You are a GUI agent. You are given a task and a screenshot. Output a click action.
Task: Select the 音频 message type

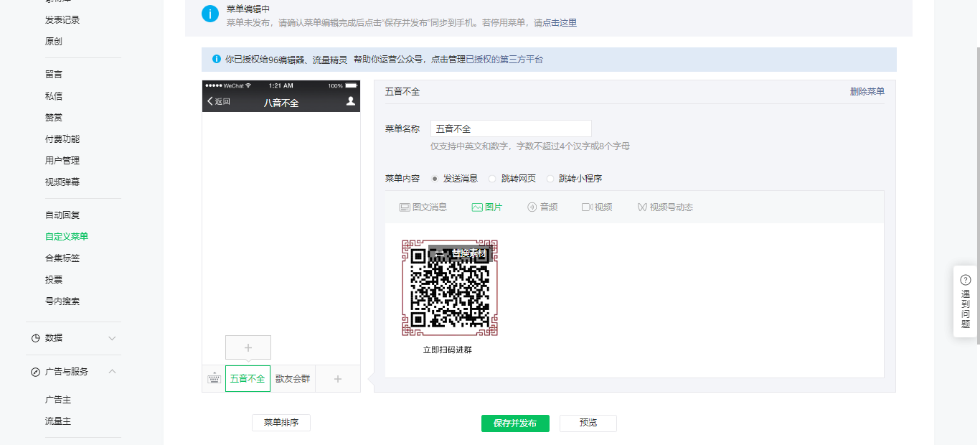pos(542,207)
